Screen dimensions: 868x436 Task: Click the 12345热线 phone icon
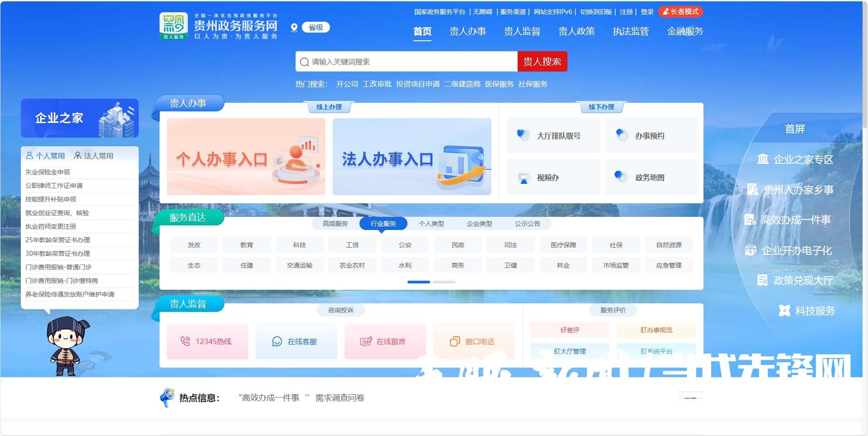click(185, 341)
